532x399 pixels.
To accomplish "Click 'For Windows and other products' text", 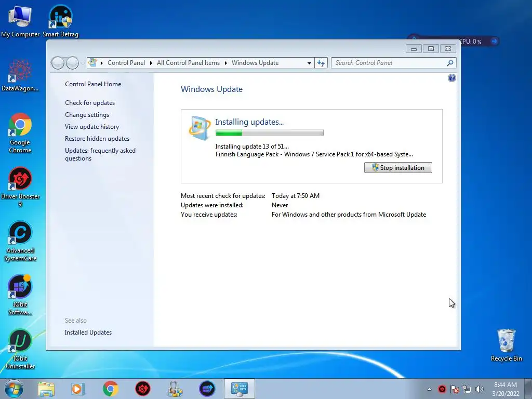I will [x=349, y=215].
